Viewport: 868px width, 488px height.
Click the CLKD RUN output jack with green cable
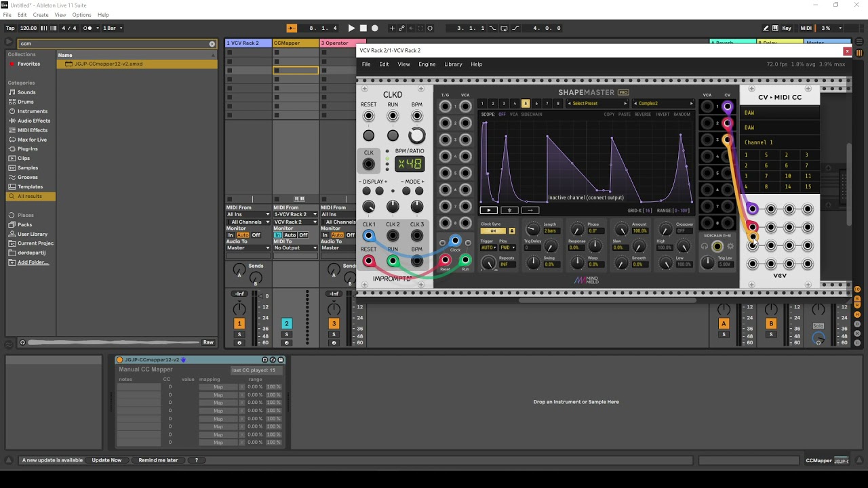coord(393,261)
